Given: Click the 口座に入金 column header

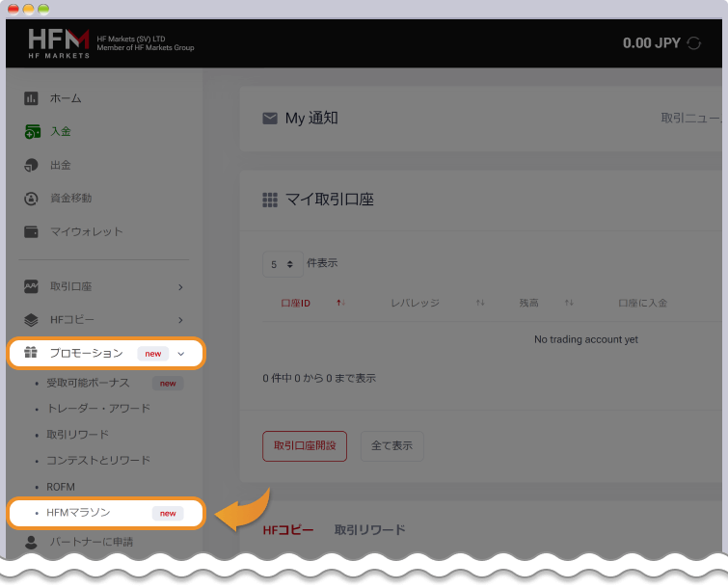Looking at the screenshot, I should click(x=642, y=303).
